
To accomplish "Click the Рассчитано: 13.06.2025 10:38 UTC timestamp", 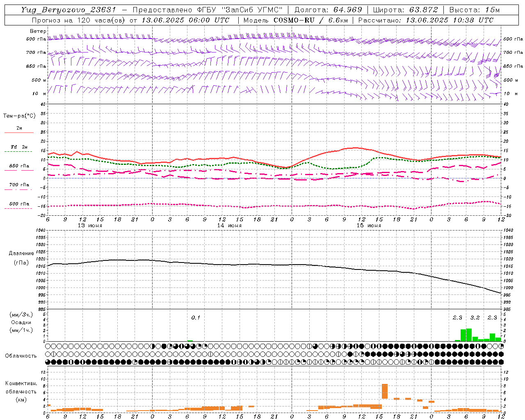I will point(426,20).
